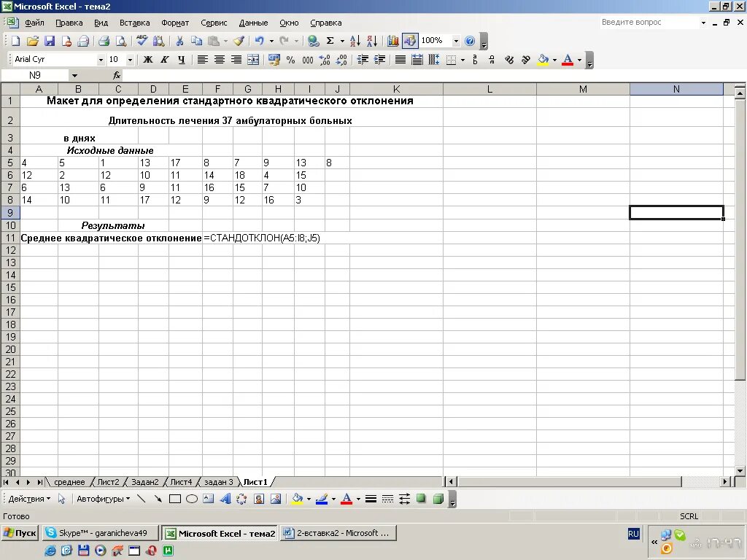This screenshot has height=560, width=747.
Task: Expand the Undo history arrow
Action: (271, 41)
